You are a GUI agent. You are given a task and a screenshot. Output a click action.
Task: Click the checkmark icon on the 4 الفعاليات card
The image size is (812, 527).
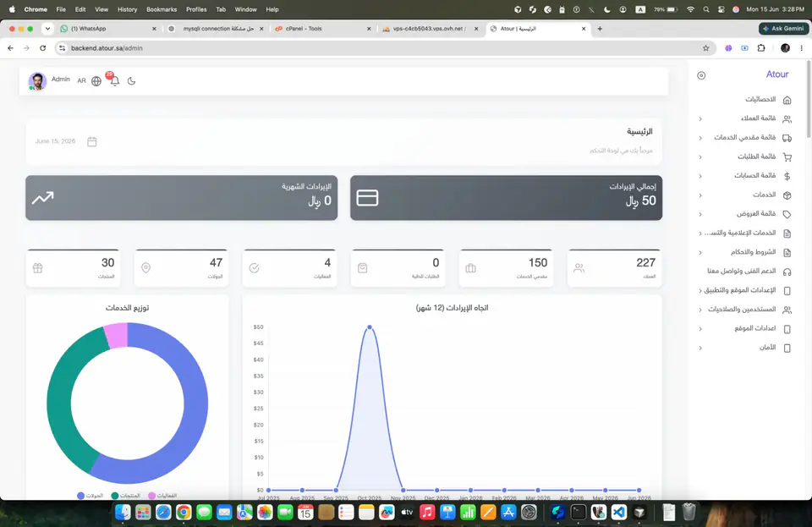pyautogui.click(x=255, y=268)
